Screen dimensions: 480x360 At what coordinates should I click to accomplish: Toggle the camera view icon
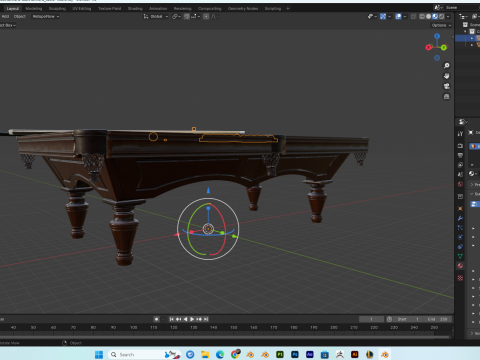point(446,86)
